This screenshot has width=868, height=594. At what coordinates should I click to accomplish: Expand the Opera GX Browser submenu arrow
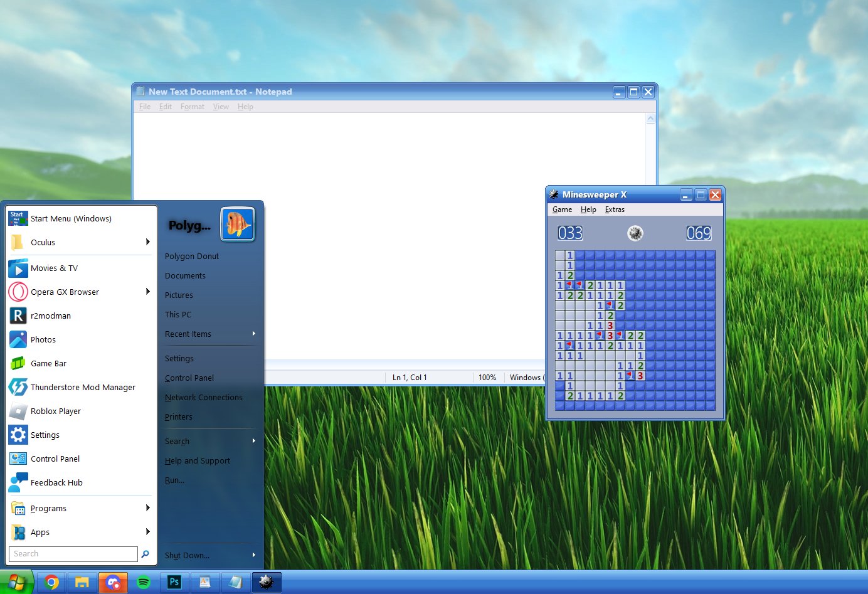click(x=148, y=292)
